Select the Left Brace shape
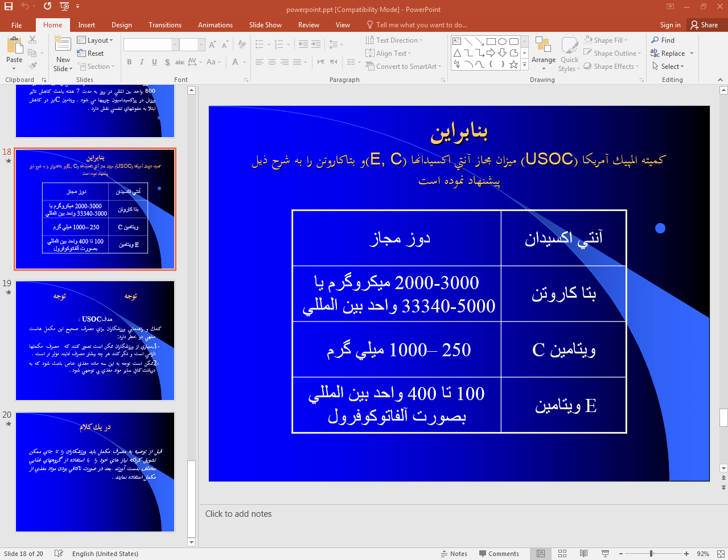728x560 pixels. pos(491,64)
